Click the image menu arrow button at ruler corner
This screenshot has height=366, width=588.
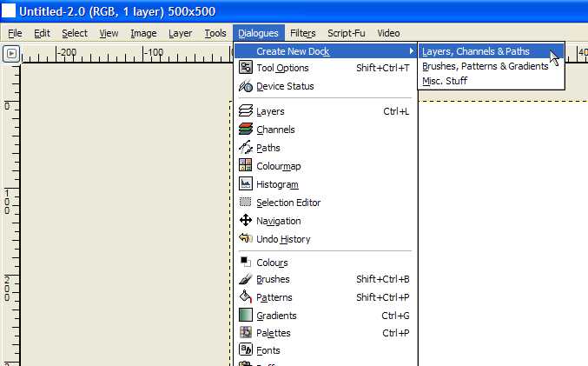pyautogui.click(x=11, y=54)
